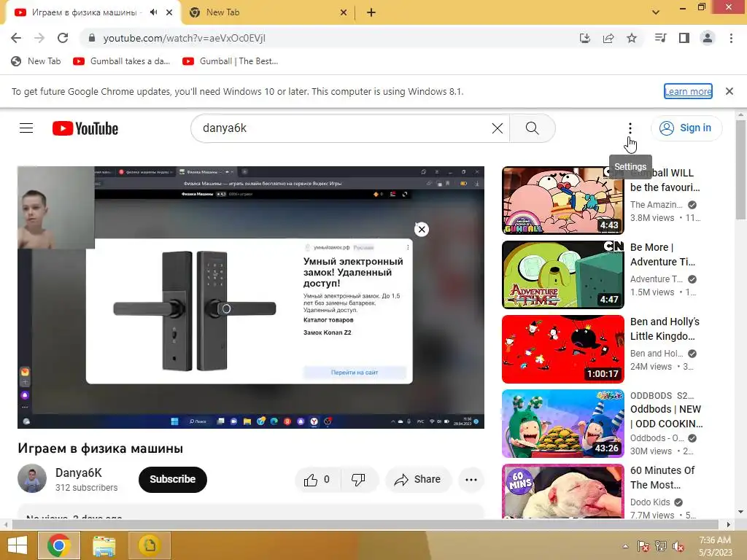The height and width of the screenshot is (560, 747).
Task: Go forward with the browser forward arrow
Action: pos(39,38)
